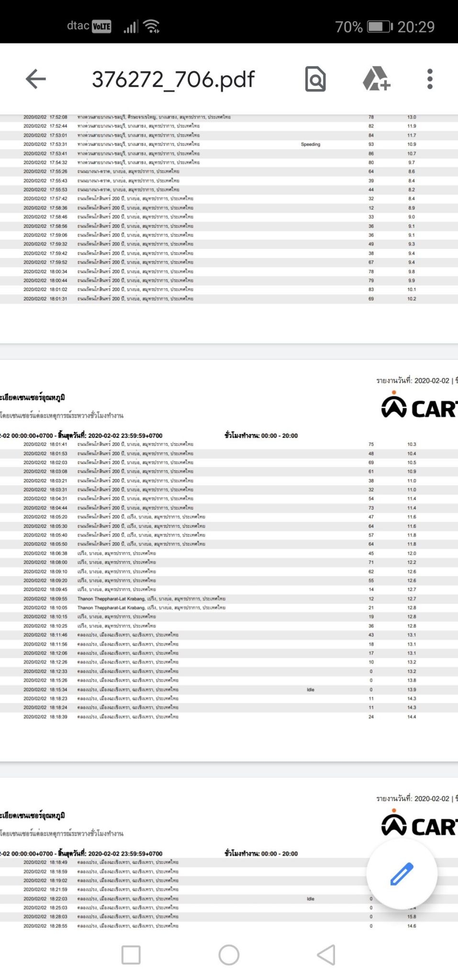Tap the 376272_706.pdf file title
This screenshot has width=458, height=980.
173,79
